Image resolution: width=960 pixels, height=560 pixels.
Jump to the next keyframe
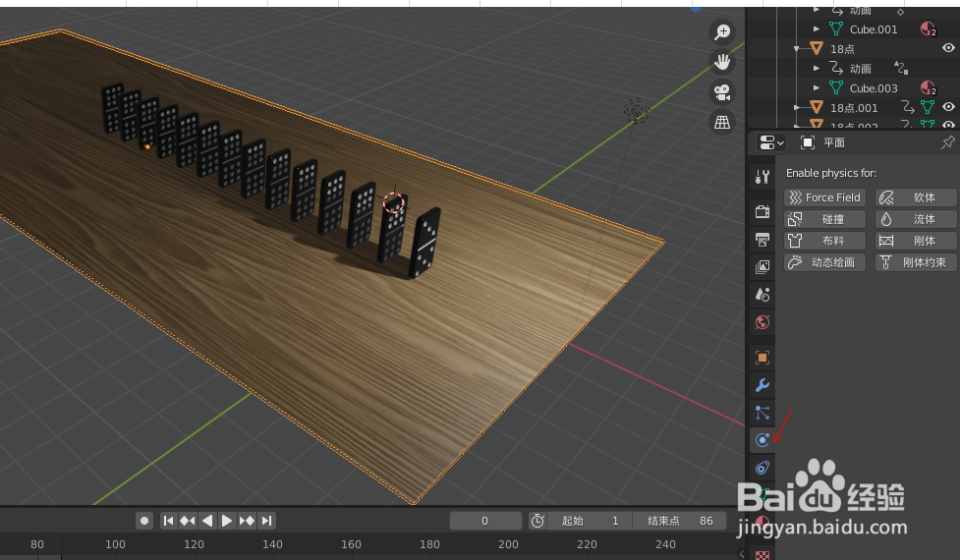[247, 521]
